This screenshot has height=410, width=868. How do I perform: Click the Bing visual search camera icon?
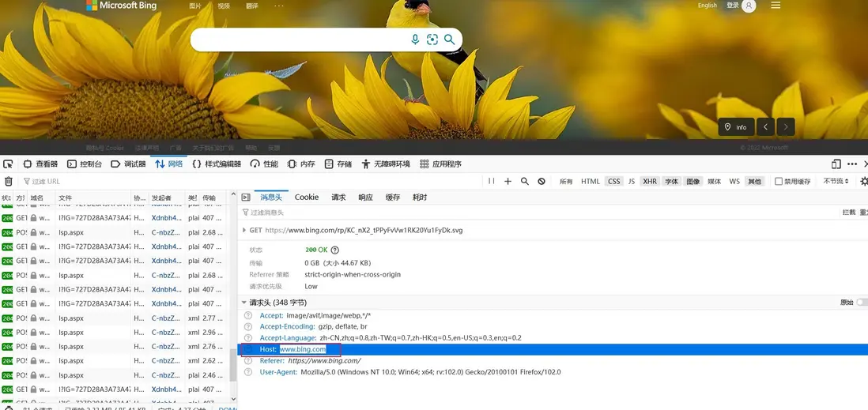click(432, 39)
